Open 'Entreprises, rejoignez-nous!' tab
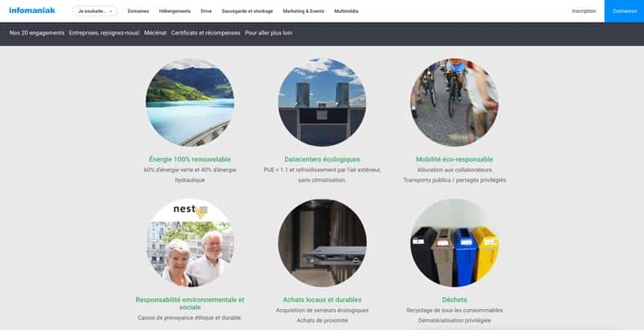Viewport: 644px width, 330px height. pyautogui.click(x=105, y=33)
